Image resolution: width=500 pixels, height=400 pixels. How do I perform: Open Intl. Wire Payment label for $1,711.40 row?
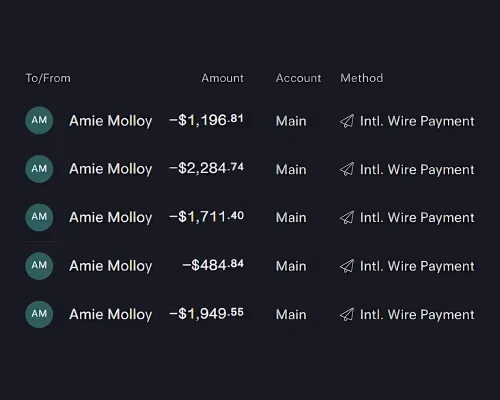(417, 218)
